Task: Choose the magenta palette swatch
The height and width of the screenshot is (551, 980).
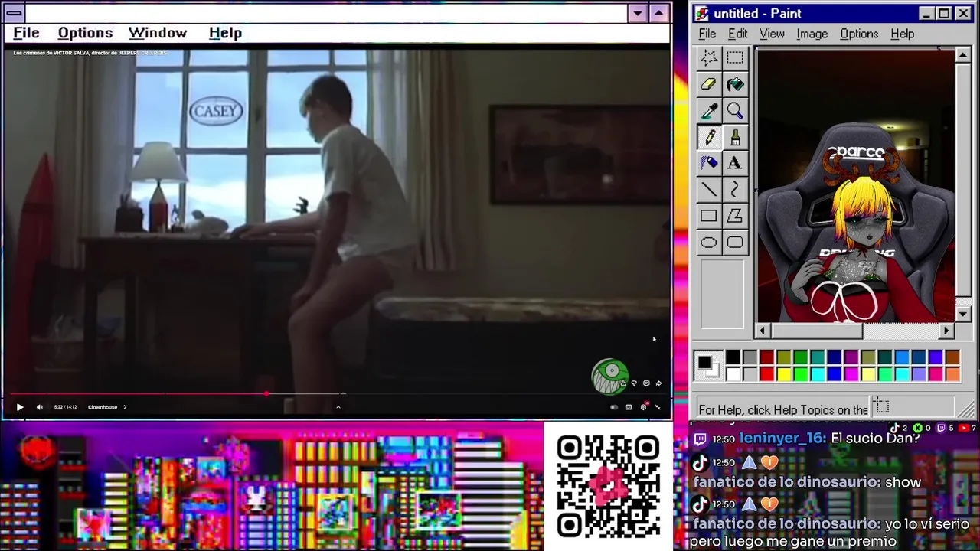Action: tap(851, 373)
